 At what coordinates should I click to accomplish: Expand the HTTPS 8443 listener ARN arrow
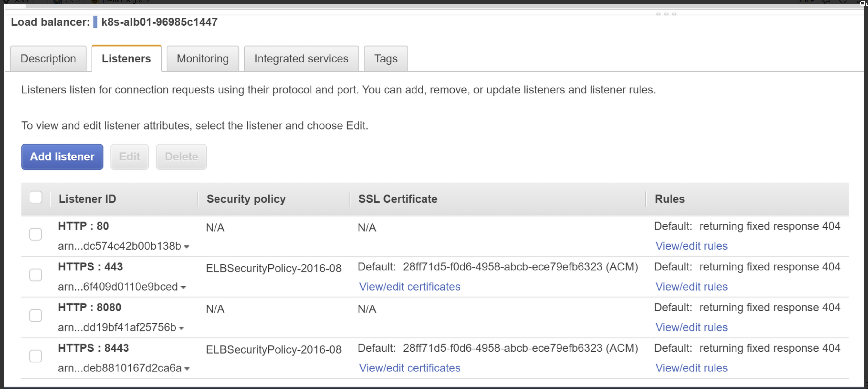tap(187, 369)
